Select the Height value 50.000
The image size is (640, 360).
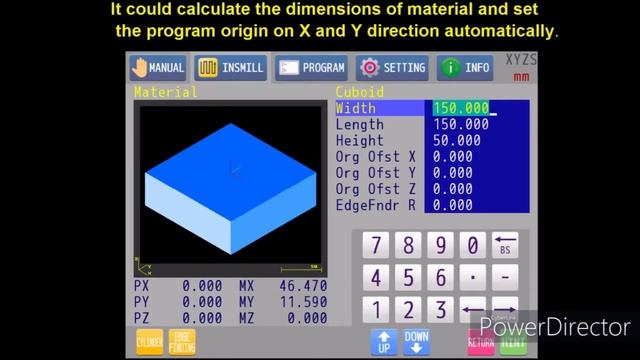[x=457, y=141]
